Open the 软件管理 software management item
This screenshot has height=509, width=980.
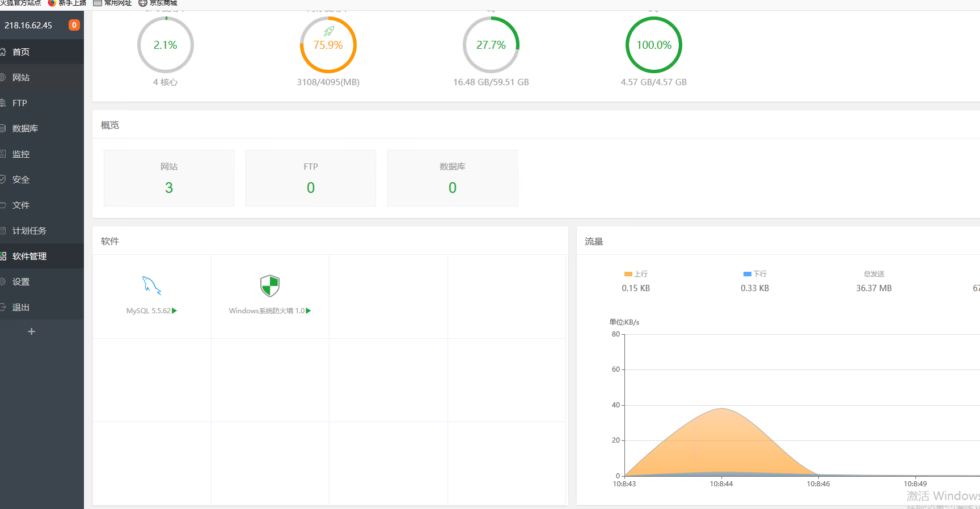[x=42, y=256]
